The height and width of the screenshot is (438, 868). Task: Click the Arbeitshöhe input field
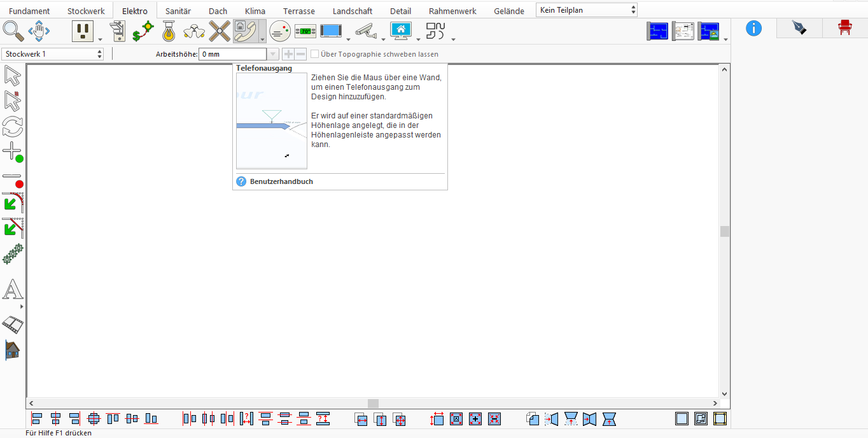tap(232, 54)
